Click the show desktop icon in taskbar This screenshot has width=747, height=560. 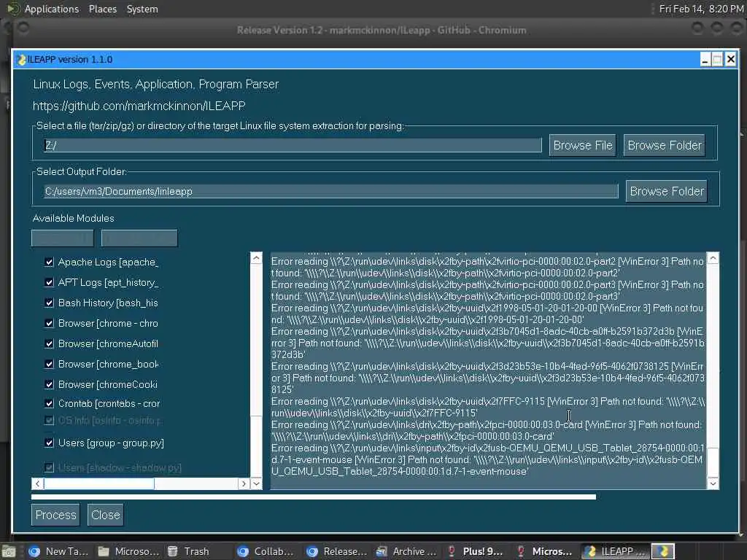click(x=9, y=551)
